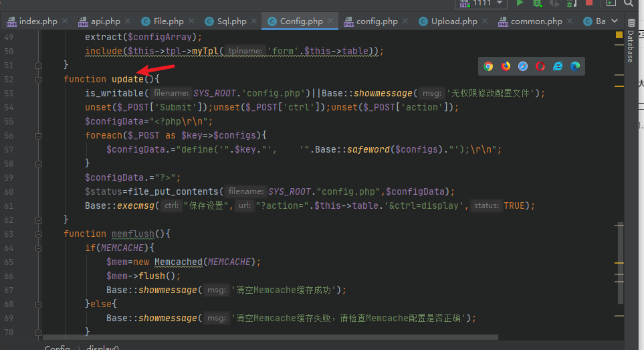
Task: Click 'file_put_contents' on line 60
Action: 173,192
